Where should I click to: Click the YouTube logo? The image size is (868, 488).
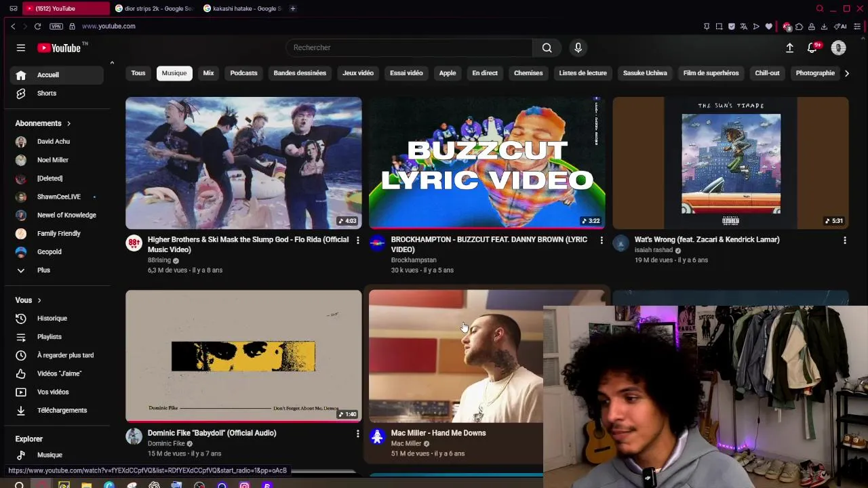coord(60,47)
